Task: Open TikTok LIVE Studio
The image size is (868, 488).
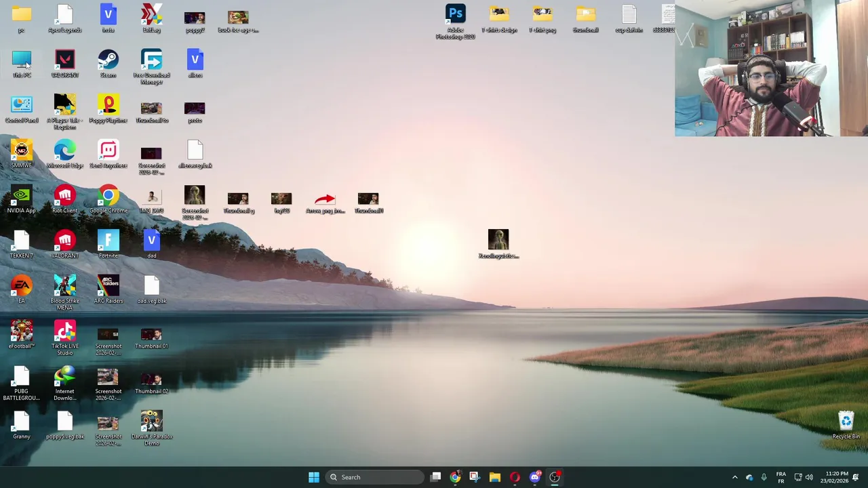Action: coord(64,338)
